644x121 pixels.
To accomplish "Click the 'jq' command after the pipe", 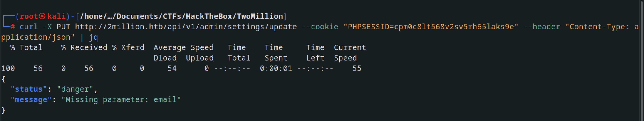I will [94, 37].
